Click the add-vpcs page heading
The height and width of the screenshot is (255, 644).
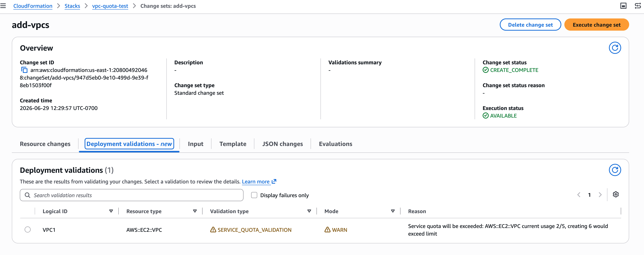[30, 25]
